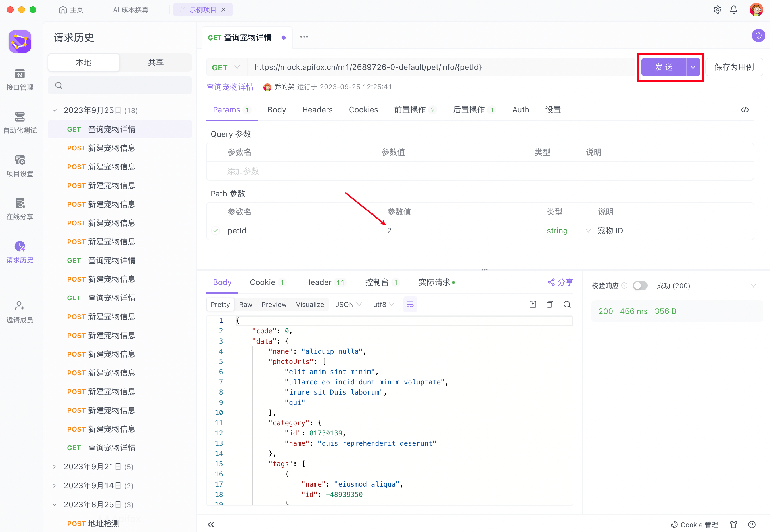Click the 分享 response link

[560, 282]
